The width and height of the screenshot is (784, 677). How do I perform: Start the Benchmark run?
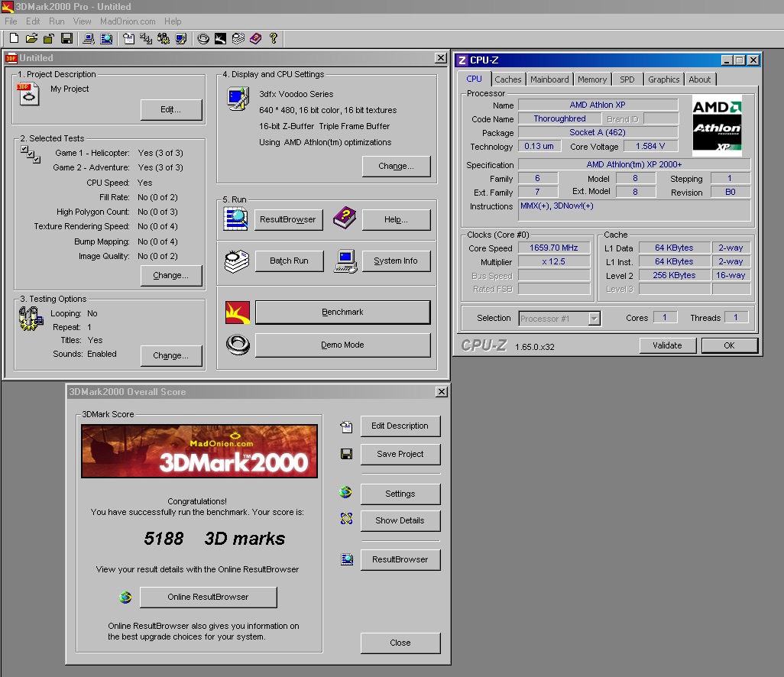click(x=342, y=312)
